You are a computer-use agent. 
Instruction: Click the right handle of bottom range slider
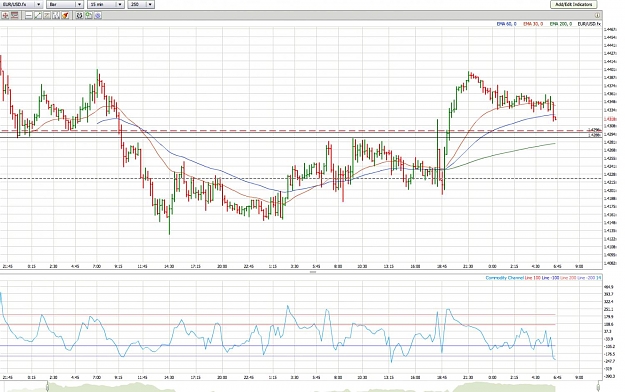pyautogui.click(x=598, y=386)
